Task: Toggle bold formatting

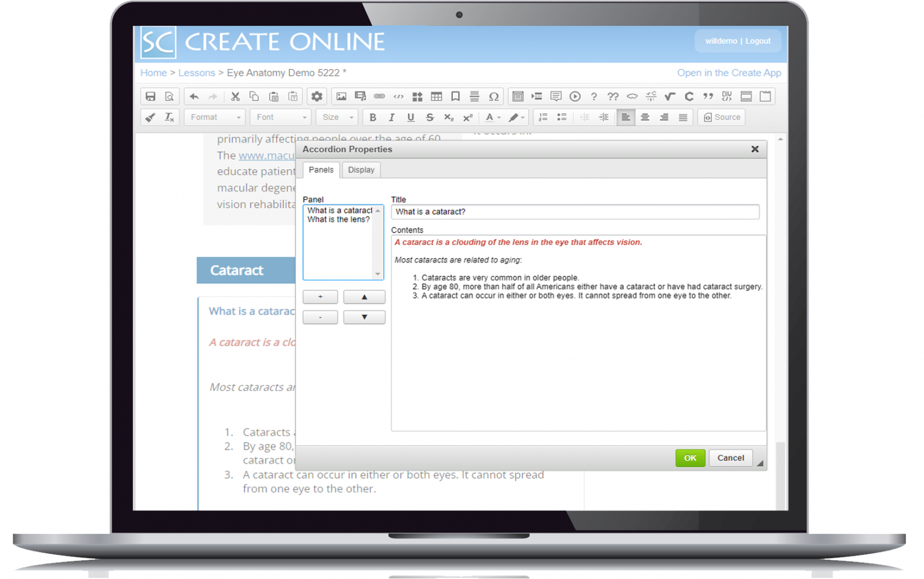Action: pos(373,117)
